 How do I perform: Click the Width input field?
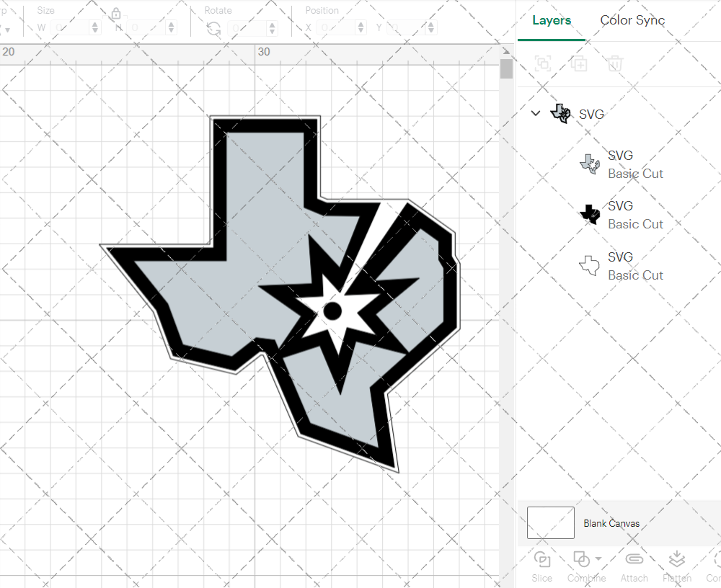pos(69,27)
